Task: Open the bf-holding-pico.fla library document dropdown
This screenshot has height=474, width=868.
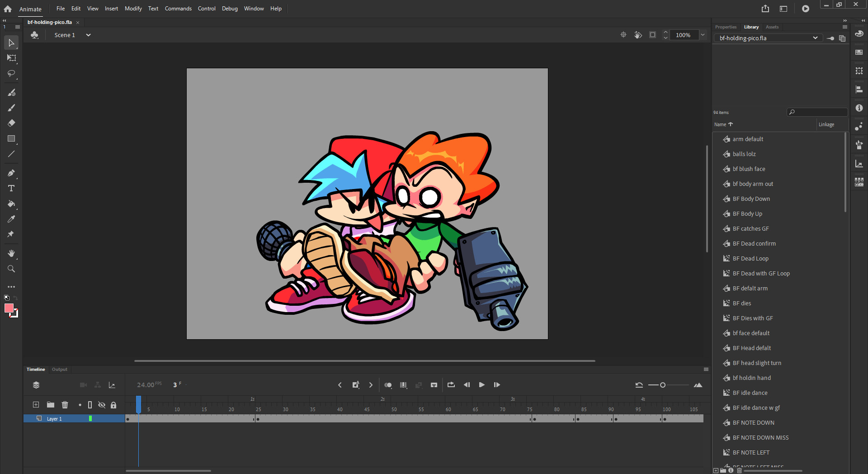Action: pos(815,38)
